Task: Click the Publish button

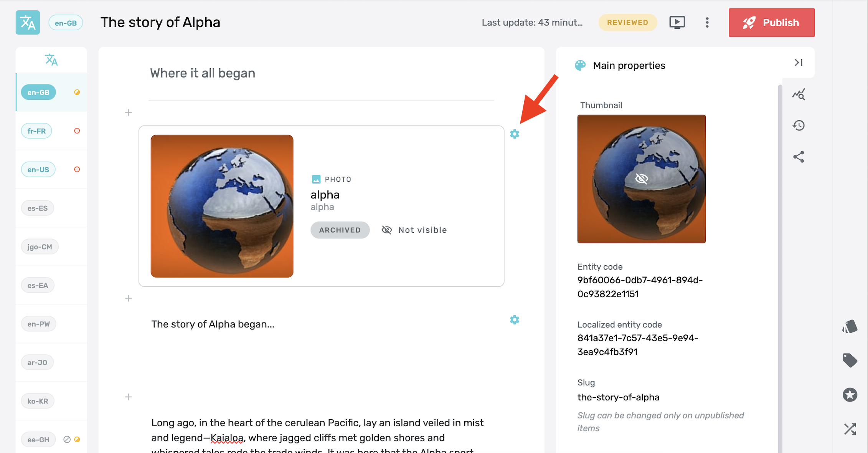Action: tap(771, 23)
